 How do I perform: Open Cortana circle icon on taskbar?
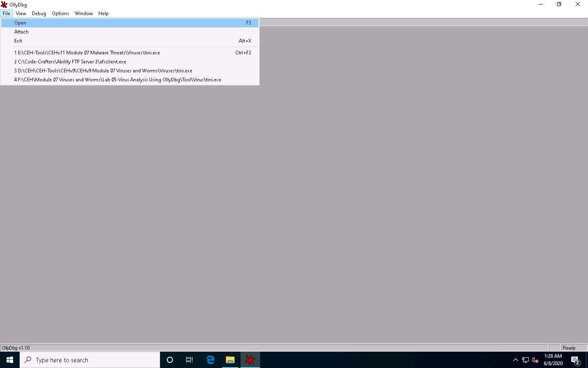coord(170,360)
